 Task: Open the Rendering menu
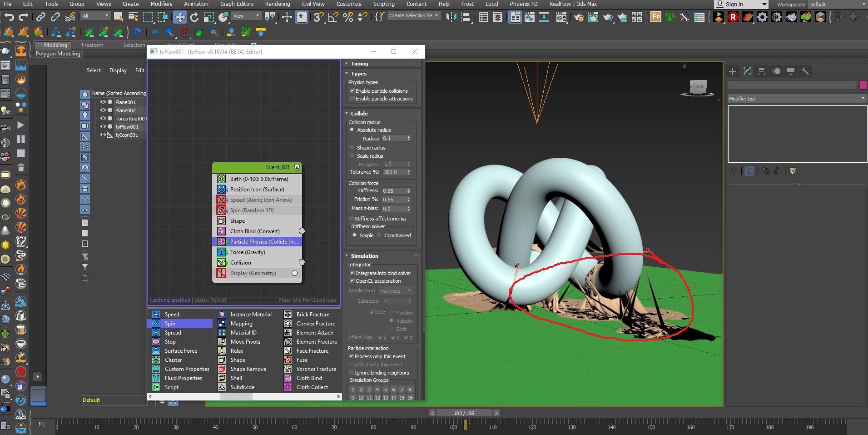278,4
